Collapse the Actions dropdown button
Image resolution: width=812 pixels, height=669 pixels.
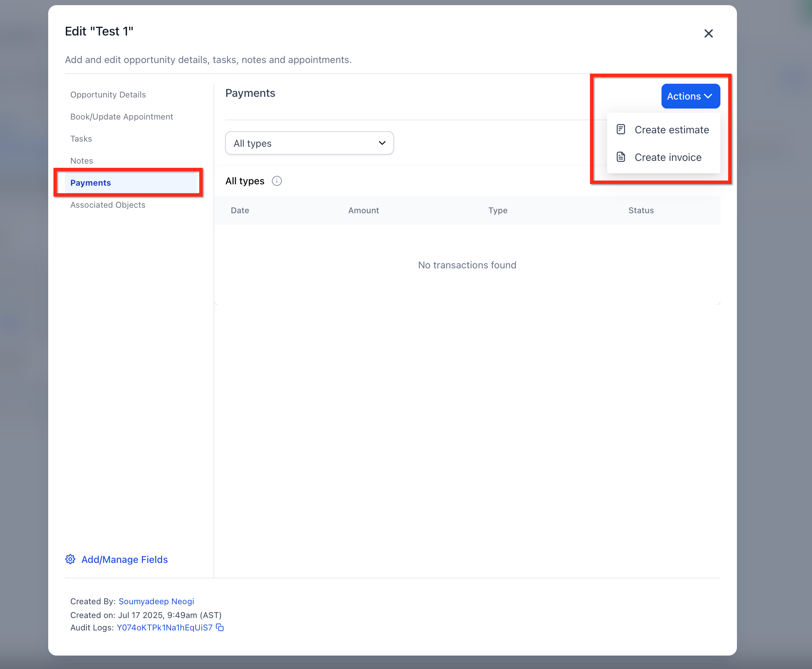[x=690, y=96]
